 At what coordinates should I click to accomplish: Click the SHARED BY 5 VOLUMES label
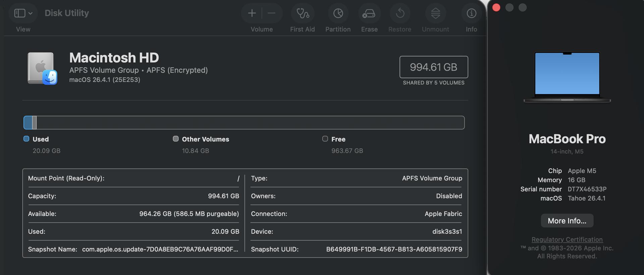tap(434, 83)
